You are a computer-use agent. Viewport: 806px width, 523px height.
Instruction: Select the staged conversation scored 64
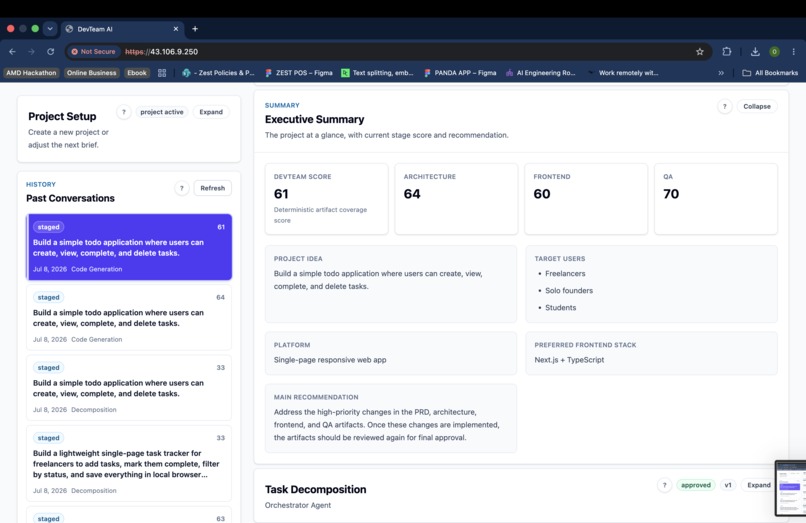pyautogui.click(x=129, y=317)
